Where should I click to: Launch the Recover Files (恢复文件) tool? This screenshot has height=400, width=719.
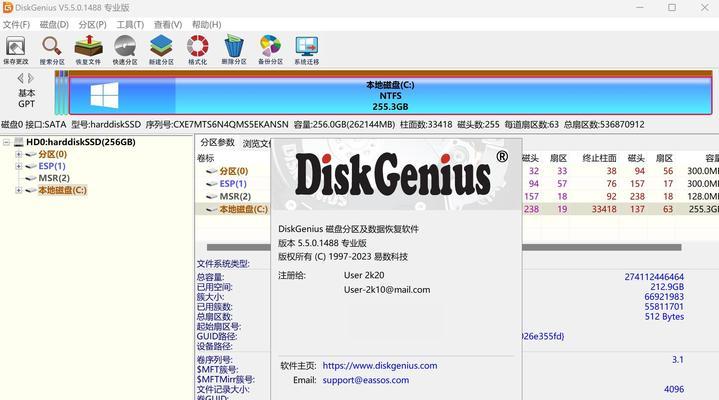(88, 50)
